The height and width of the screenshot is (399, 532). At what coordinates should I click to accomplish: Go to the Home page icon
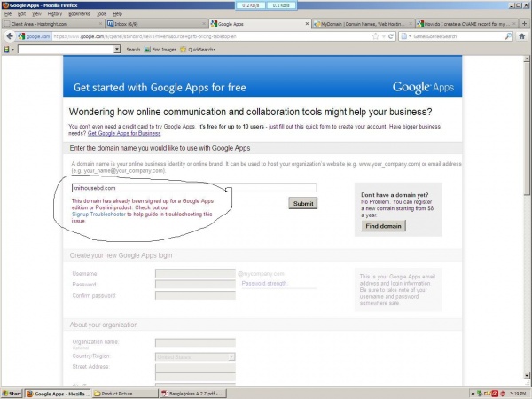522,36
